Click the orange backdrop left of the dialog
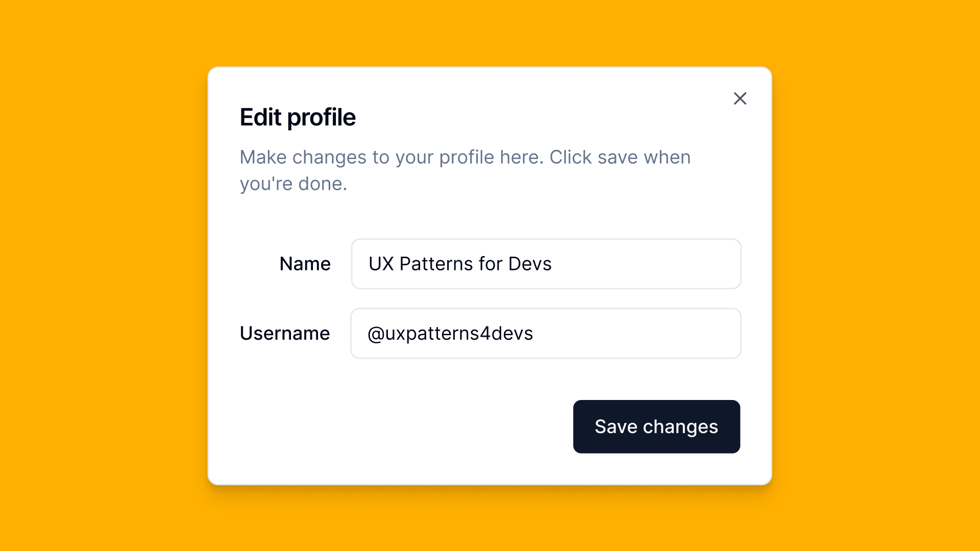This screenshot has height=551, width=980. 102,275
